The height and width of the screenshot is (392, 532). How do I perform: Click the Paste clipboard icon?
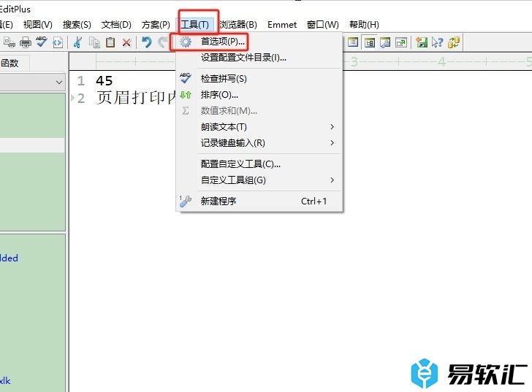(x=110, y=42)
